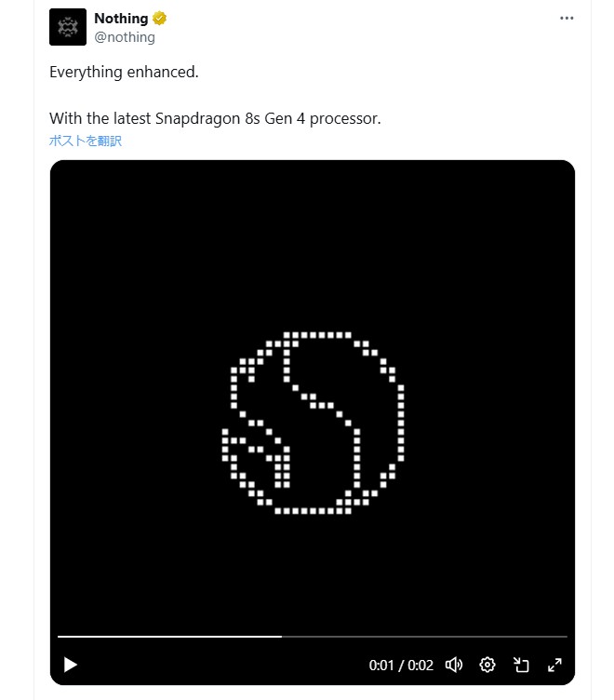Open the three-dot more options menu
Image resolution: width=614 pixels, height=700 pixels.
[x=567, y=19]
